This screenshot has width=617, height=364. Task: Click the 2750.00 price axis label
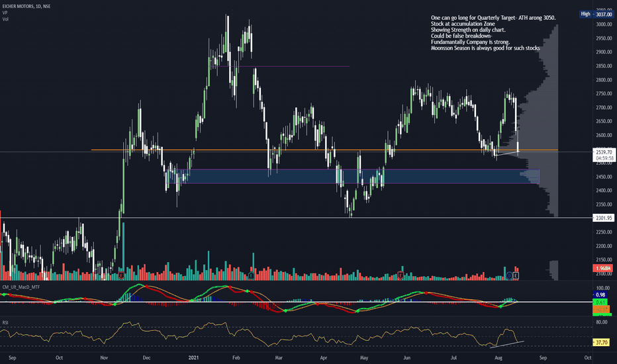(604, 94)
